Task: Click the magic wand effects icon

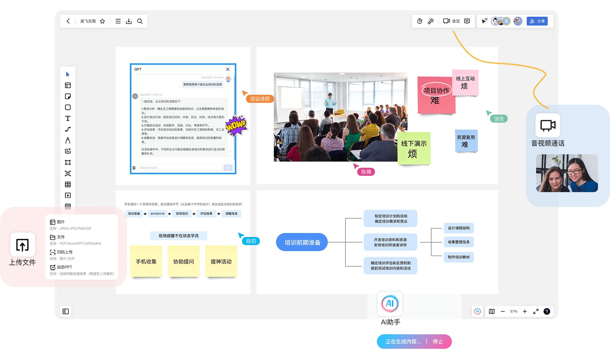Action: pyautogui.click(x=431, y=21)
